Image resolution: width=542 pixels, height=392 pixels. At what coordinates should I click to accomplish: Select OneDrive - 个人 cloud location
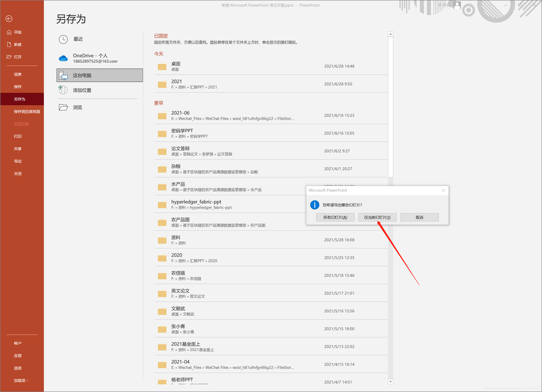(x=100, y=58)
